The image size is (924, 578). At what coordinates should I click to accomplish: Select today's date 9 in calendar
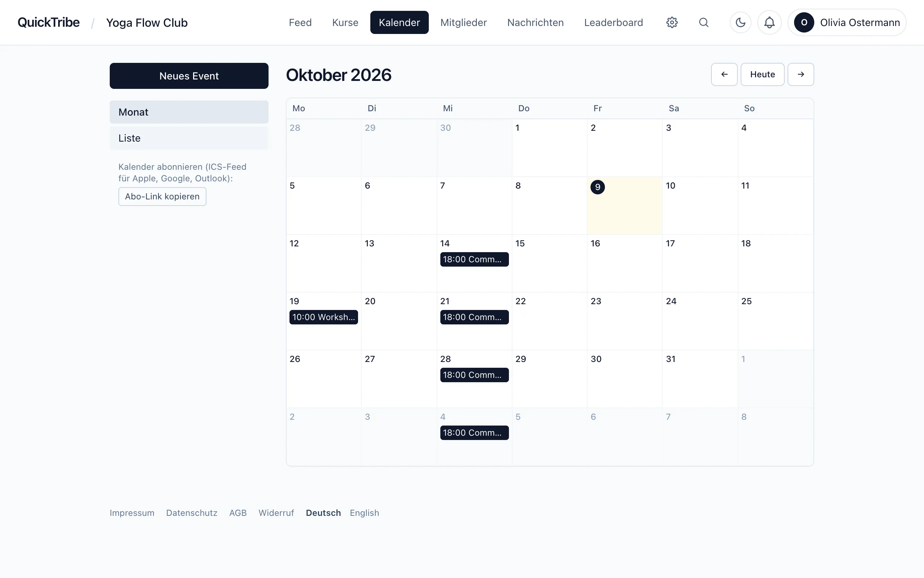(x=597, y=187)
